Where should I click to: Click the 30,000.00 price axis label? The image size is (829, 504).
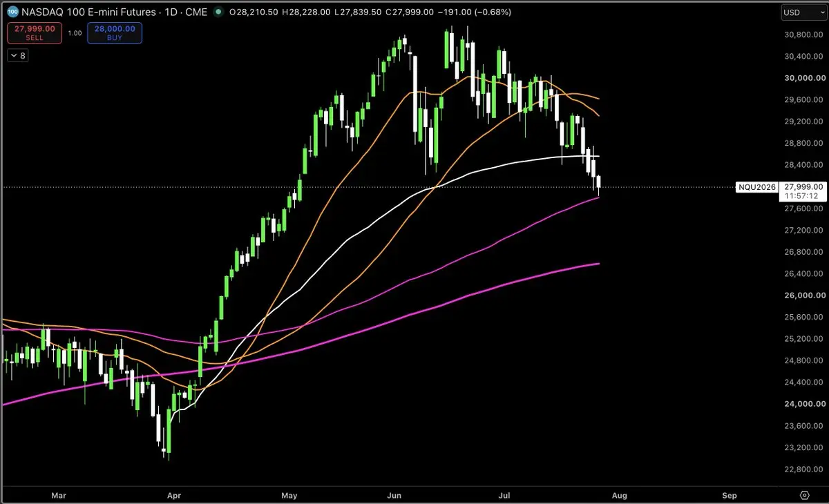[806, 78]
